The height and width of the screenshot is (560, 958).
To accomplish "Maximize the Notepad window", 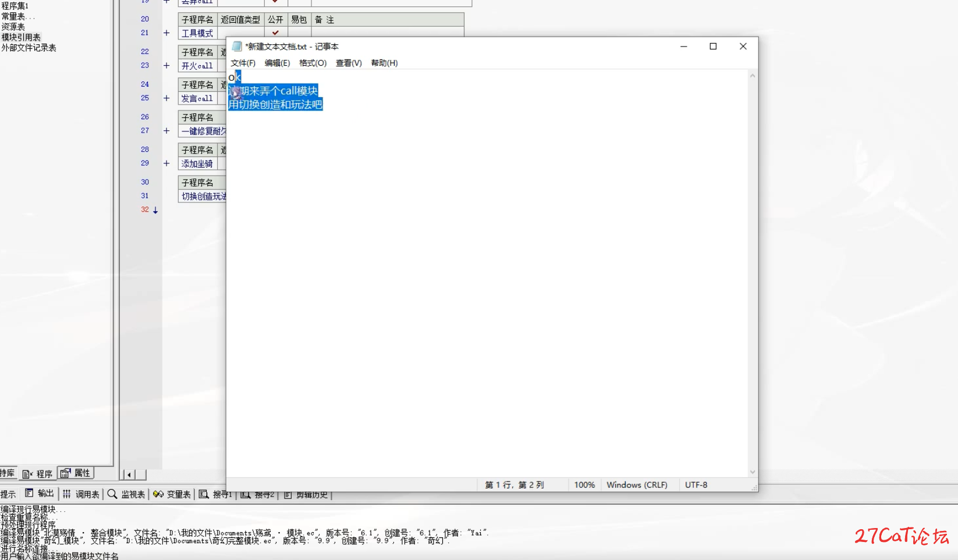I will pyautogui.click(x=713, y=47).
